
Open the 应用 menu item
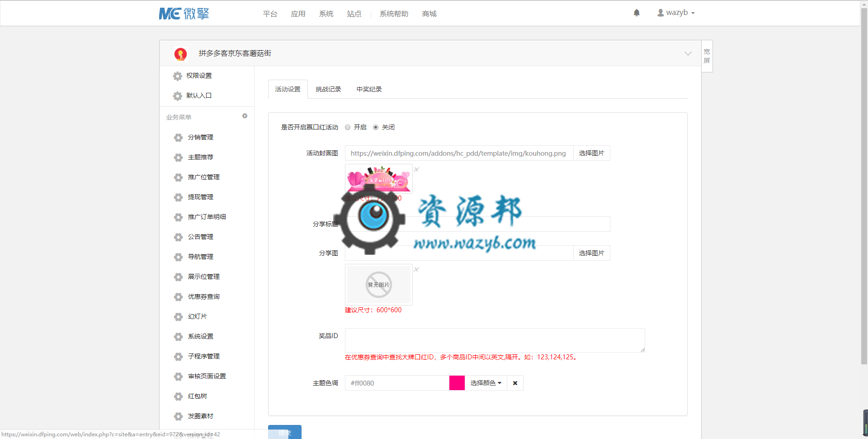point(298,14)
